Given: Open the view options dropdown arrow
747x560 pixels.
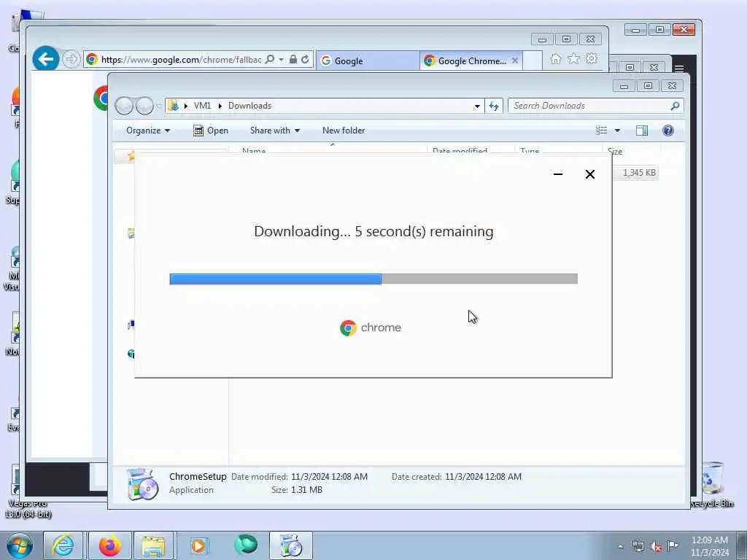Looking at the screenshot, I should tap(617, 131).
